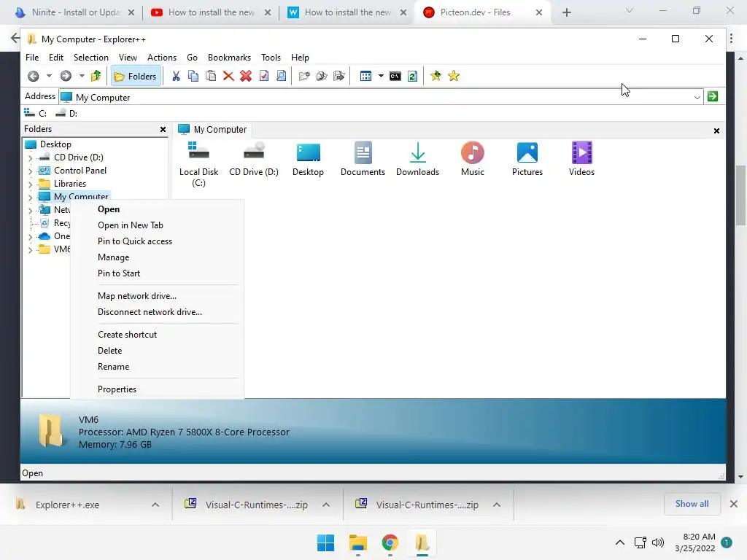Viewport: 747px width, 560px height.
Task: Click the D: drive shortcut
Action: pyautogui.click(x=66, y=113)
